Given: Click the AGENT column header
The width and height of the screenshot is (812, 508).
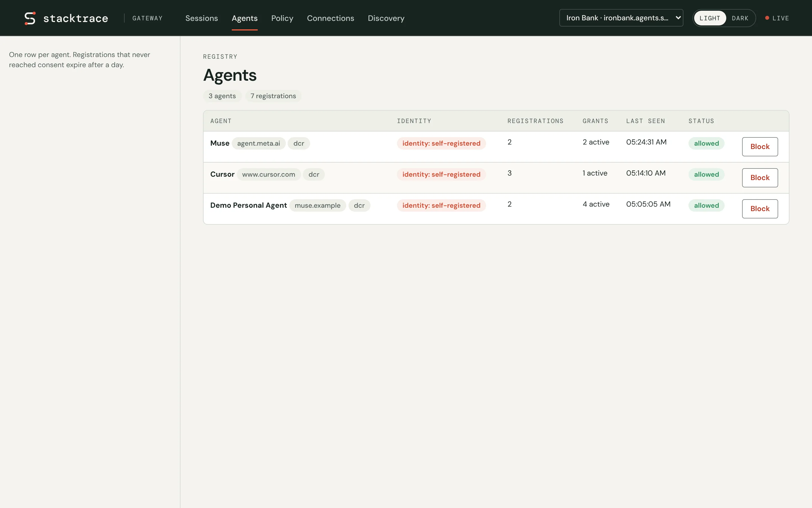Looking at the screenshot, I should point(221,121).
